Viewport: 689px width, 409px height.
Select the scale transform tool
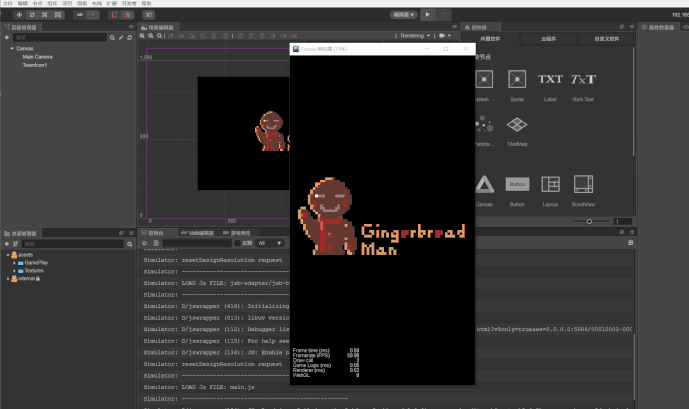pyautogui.click(x=45, y=14)
